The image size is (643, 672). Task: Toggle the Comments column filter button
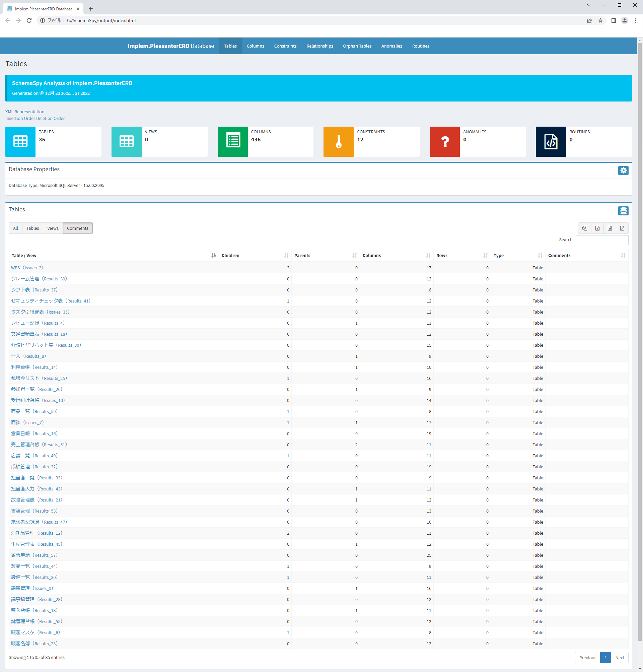pyautogui.click(x=77, y=228)
